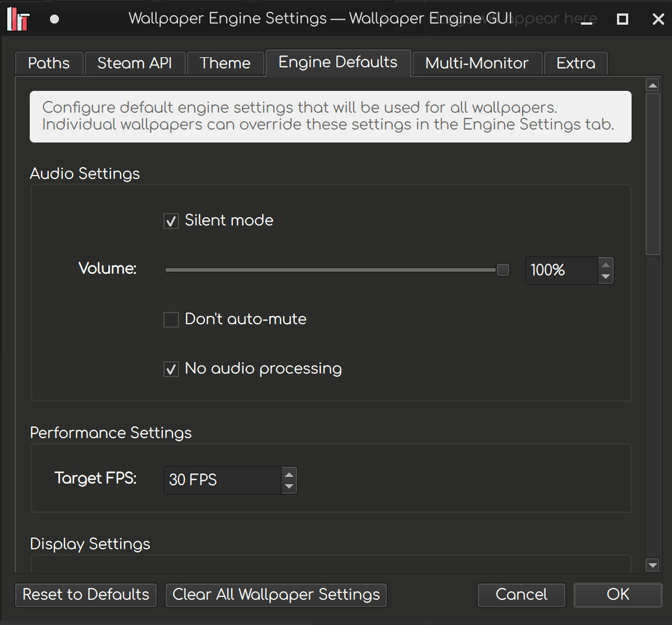Viewport: 672px width, 625px height.
Task: Open the Extra tab
Action: click(x=575, y=63)
